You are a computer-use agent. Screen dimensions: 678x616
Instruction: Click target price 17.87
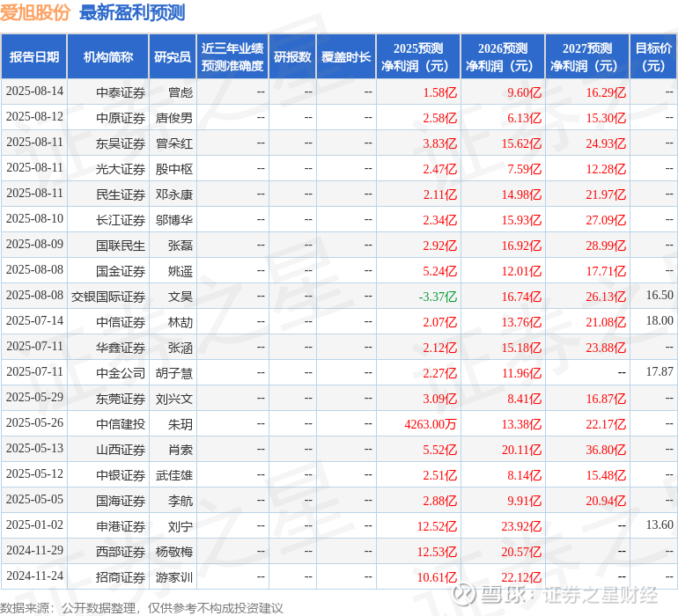660,371
